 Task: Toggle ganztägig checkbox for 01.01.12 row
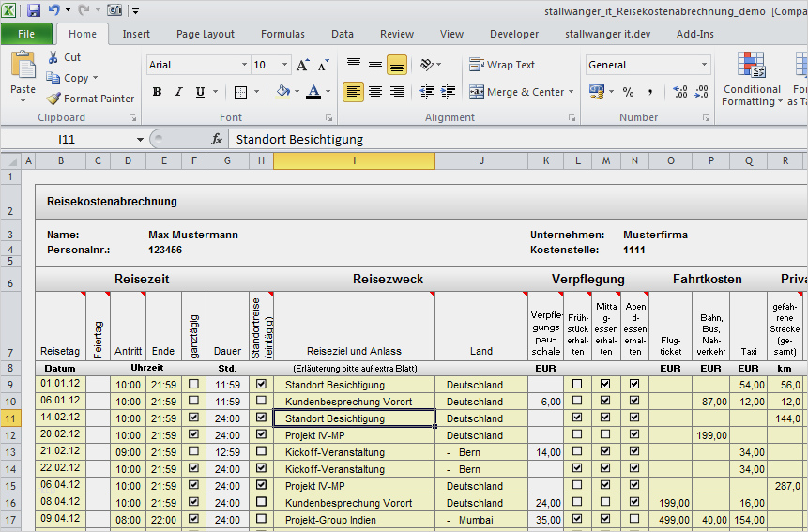click(193, 385)
